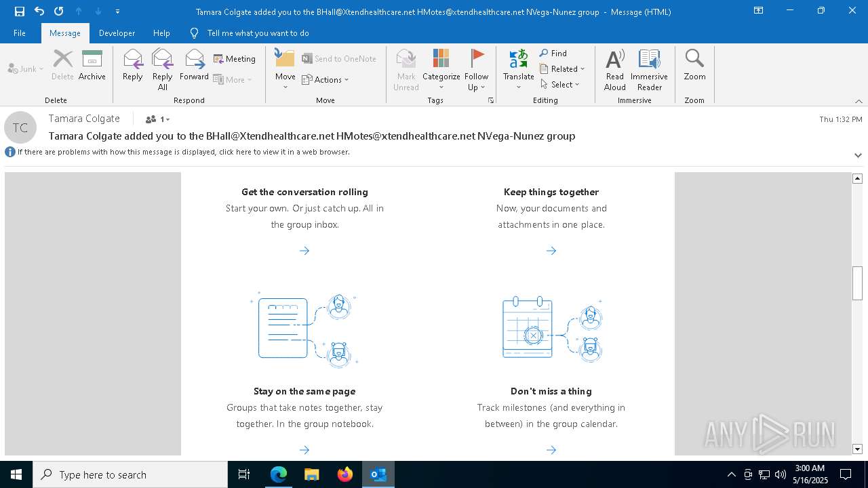Expand the recipients count list
Viewport: 868px width, 488px height.
157,119
